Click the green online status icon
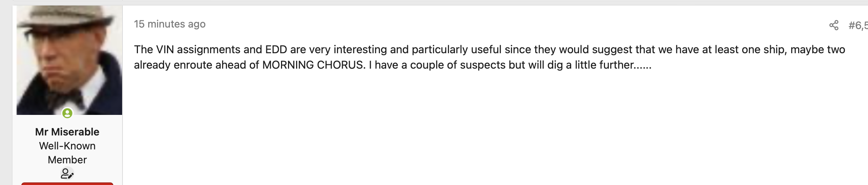 coord(67,113)
